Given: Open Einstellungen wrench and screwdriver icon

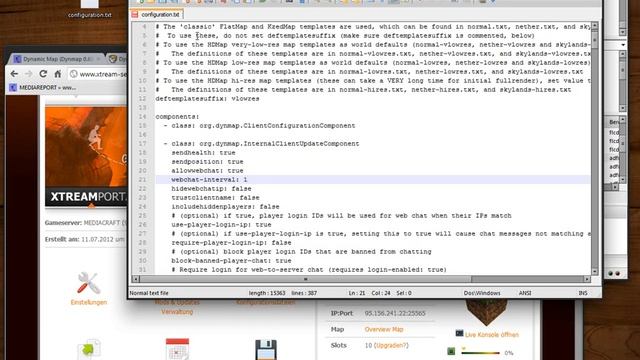Looking at the screenshot, I should click(x=89, y=283).
